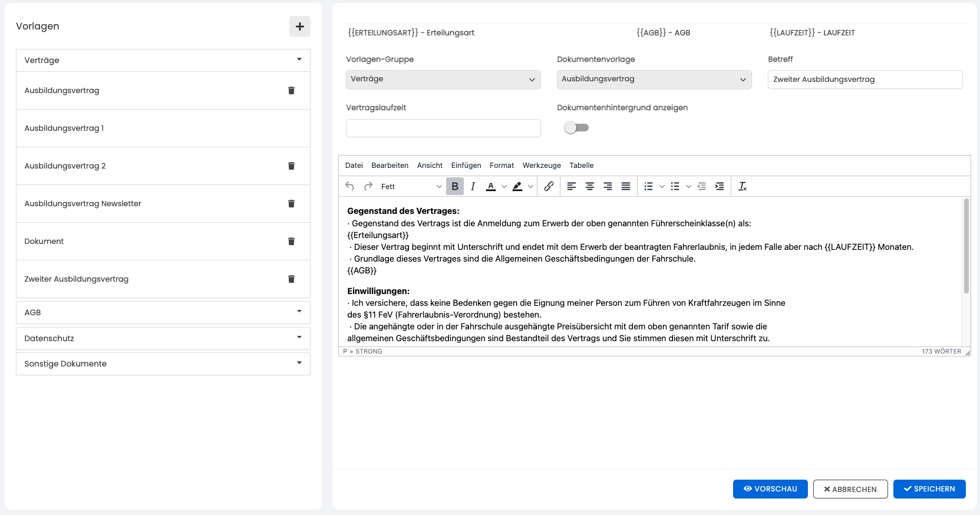The width and height of the screenshot is (980, 515).
Task: Align text left
Action: click(572, 186)
